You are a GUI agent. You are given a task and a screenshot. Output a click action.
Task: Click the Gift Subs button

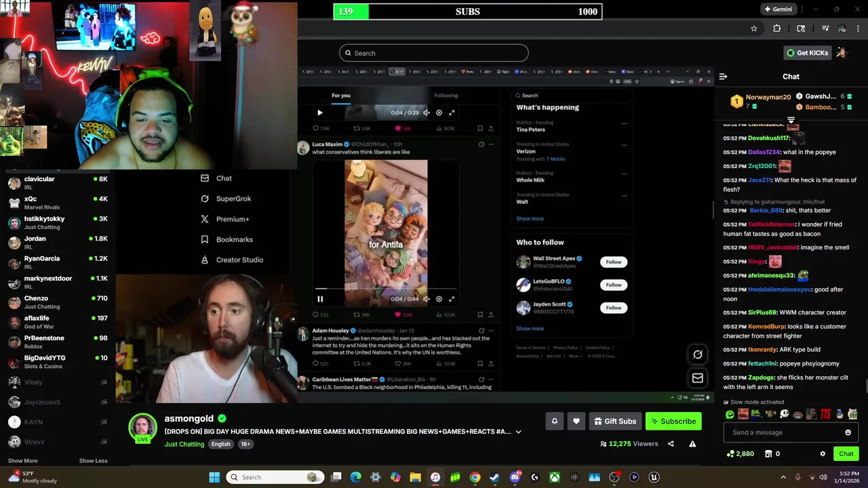pyautogui.click(x=615, y=421)
